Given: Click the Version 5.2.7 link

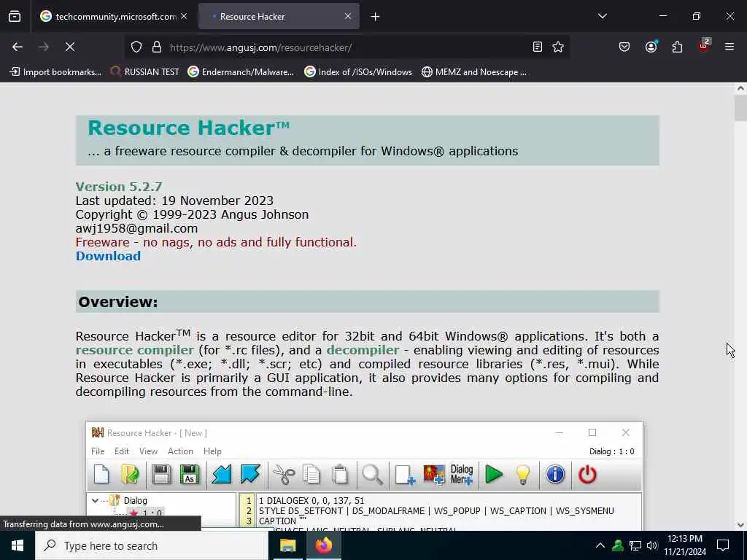Looking at the screenshot, I should (119, 186).
